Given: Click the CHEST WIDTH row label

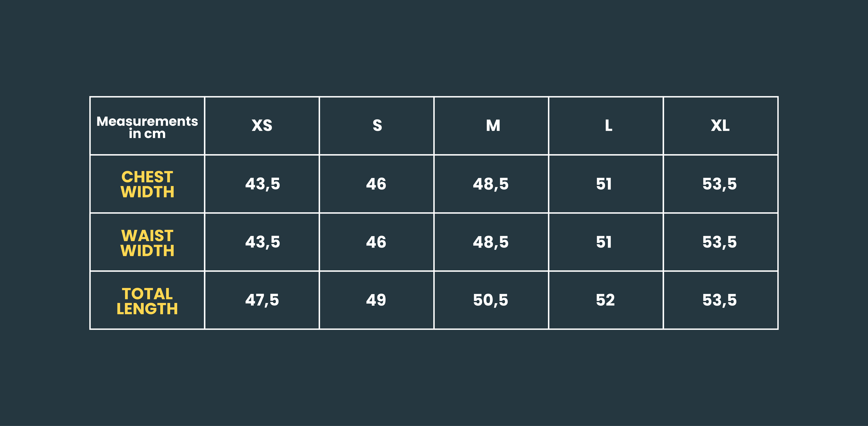Looking at the screenshot, I should click(x=147, y=184).
